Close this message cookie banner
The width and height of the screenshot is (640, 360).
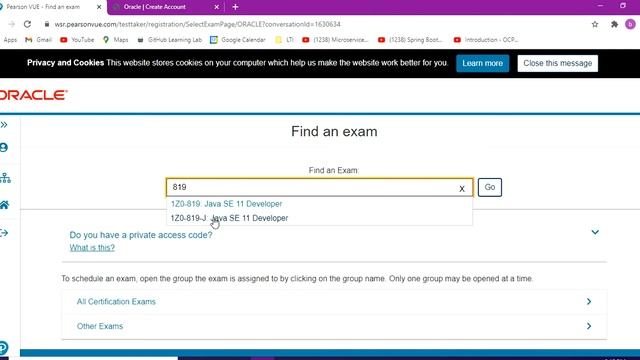pos(558,63)
